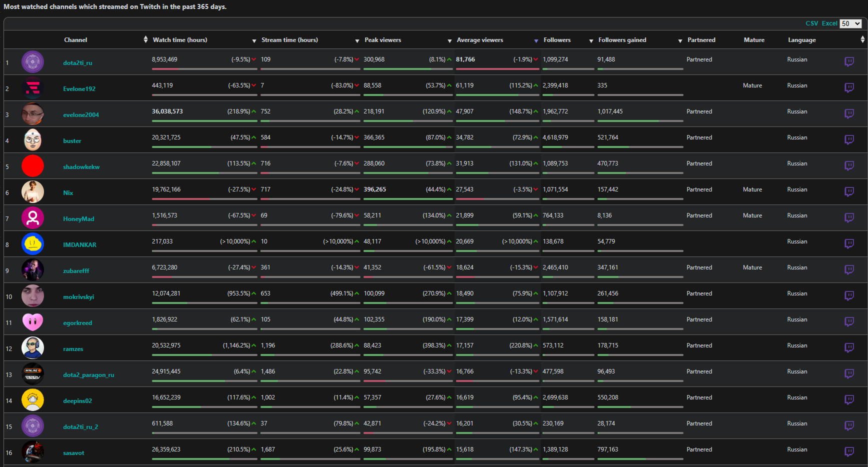Sort by Watch time (hours) arrow
The image size is (868, 467).
tap(254, 40)
